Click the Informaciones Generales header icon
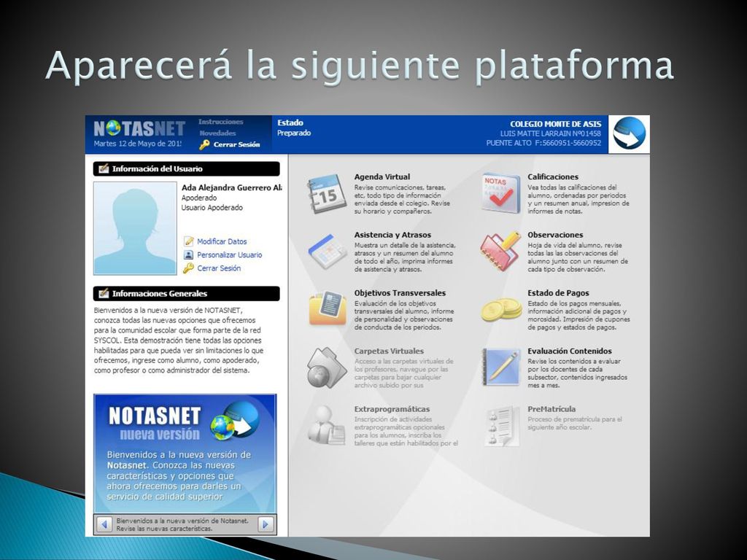The image size is (747, 560). pyautogui.click(x=104, y=293)
